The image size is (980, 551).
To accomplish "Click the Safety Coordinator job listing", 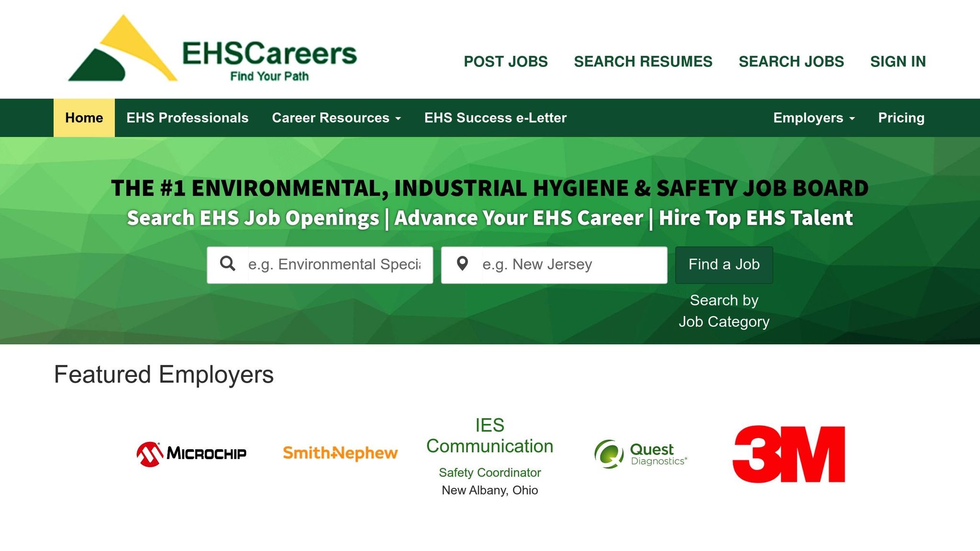I will click(490, 473).
